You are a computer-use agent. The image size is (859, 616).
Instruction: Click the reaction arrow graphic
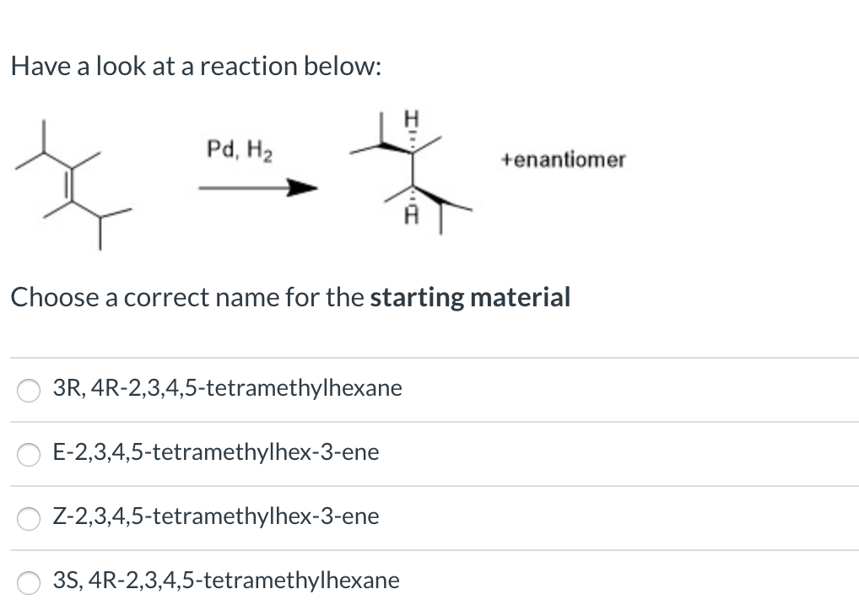click(257, 187)
